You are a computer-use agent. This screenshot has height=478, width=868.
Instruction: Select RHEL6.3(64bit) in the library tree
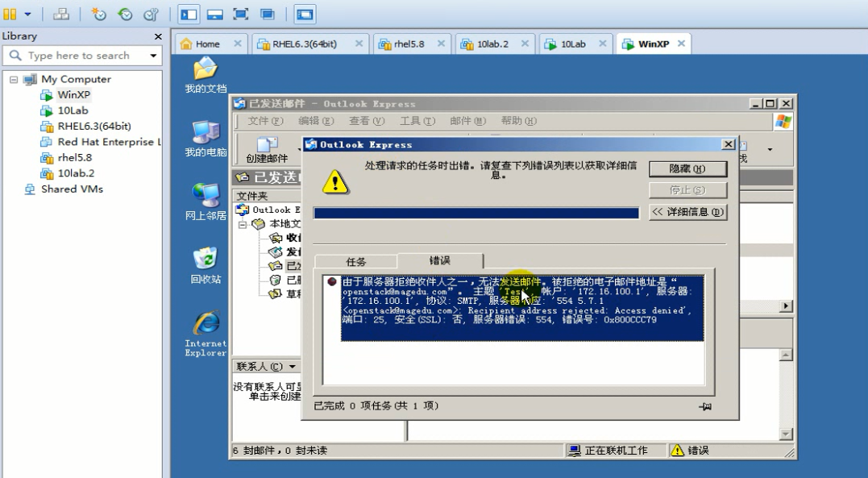coord(94,127)
